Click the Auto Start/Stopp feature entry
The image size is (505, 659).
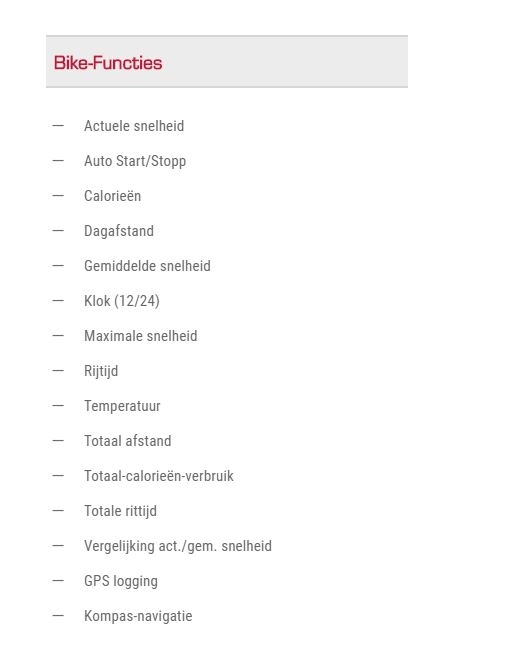point(135,161)
